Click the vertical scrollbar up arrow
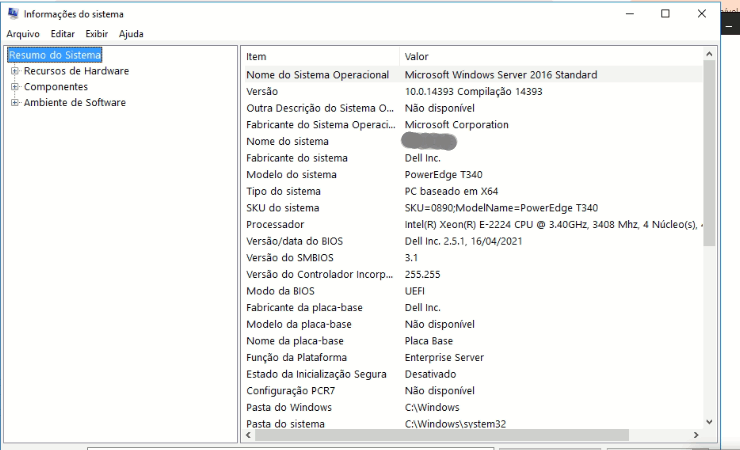The image size is (740, 450). tap(709, 54)
